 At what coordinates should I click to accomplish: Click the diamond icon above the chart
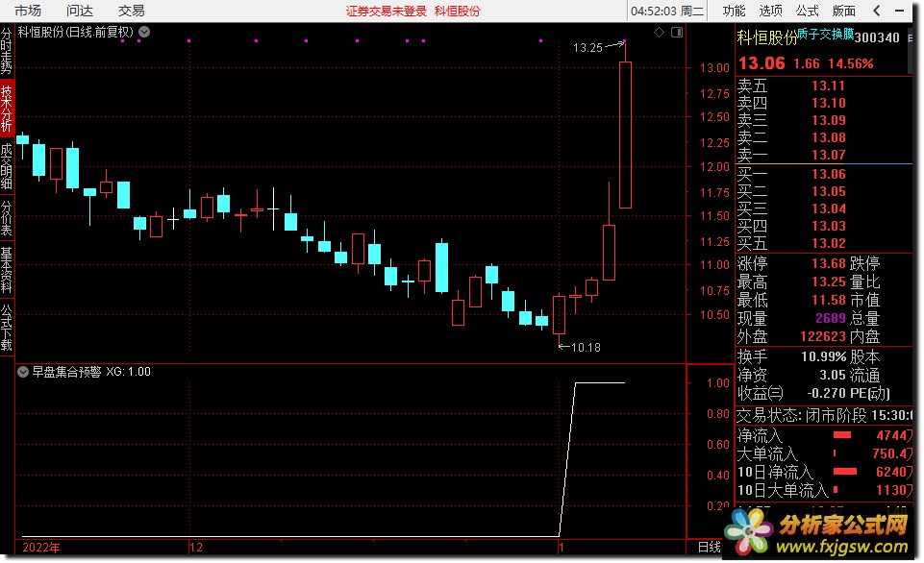click(x=659, y=33)
